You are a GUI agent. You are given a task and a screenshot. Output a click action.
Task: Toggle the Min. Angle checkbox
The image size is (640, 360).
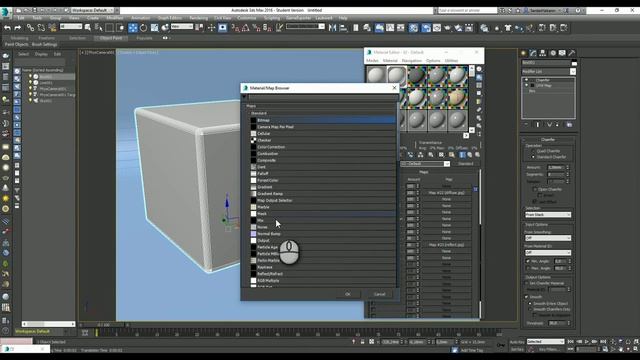528,261
